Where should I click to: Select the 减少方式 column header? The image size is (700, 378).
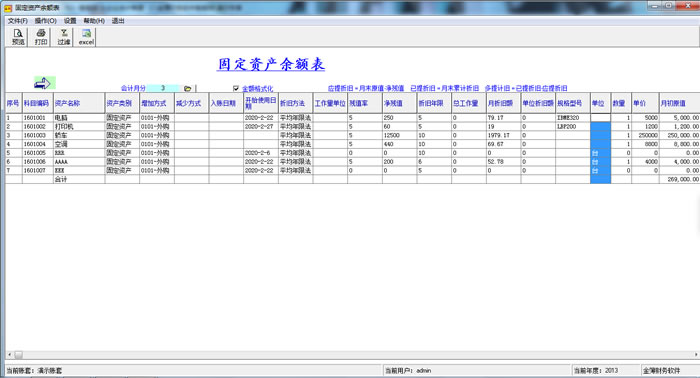coord(192,103)
